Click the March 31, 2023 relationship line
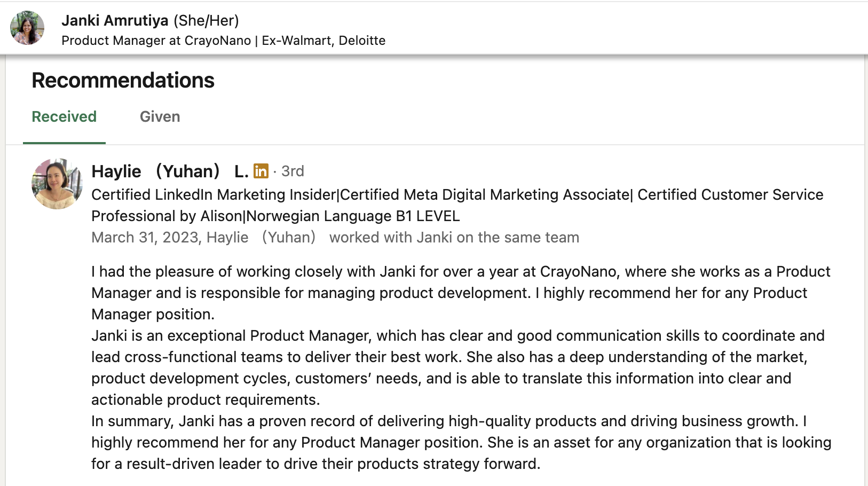This screenshot has width=868, height=486. [x=335, y=237]
